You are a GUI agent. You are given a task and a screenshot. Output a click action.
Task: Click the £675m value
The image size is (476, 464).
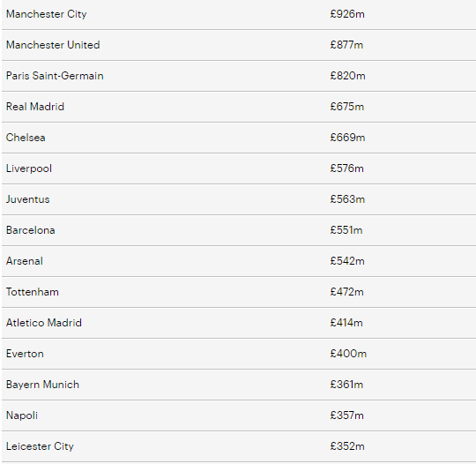coord(347,107)
